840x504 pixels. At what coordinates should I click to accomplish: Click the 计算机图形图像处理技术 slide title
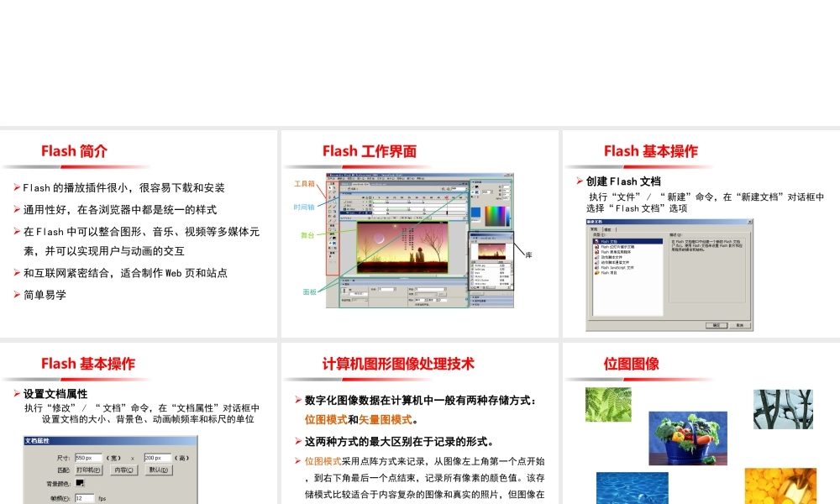click(398, 364)
